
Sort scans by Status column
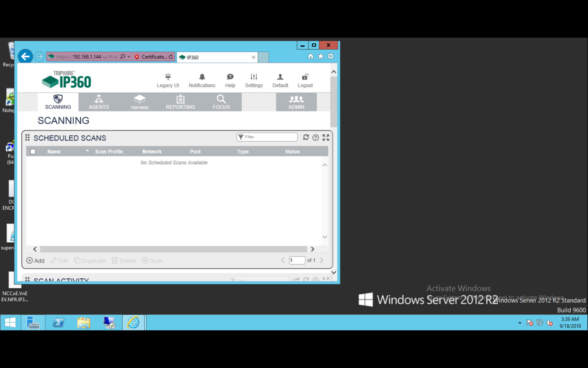coord(292,151)
